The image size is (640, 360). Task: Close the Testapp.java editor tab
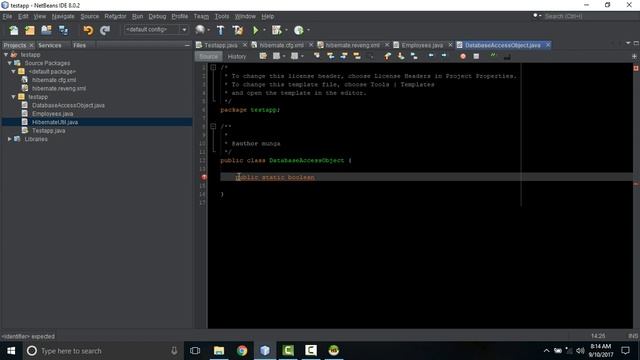tap(244, 45)
